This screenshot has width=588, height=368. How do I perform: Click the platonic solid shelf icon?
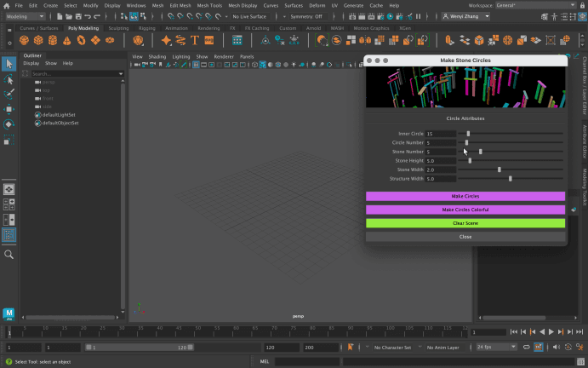(138, 40)
